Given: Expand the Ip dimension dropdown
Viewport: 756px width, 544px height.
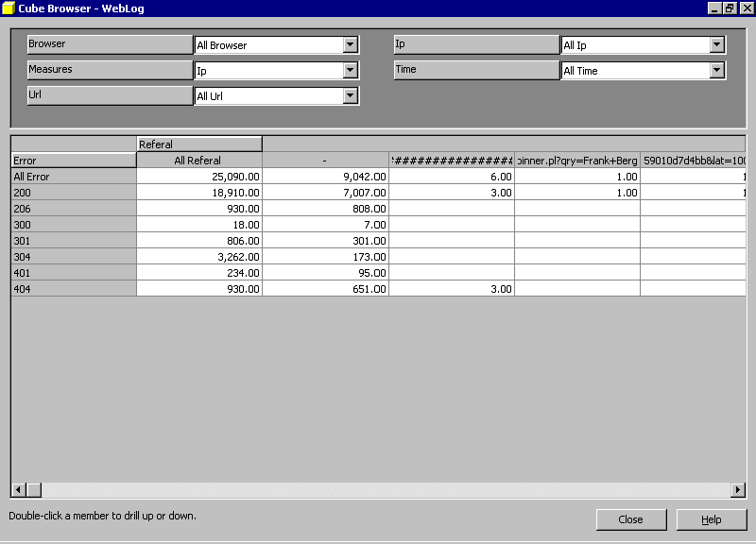Looking at the screenshot, I should pyautogui.click(x=716, y=45).
